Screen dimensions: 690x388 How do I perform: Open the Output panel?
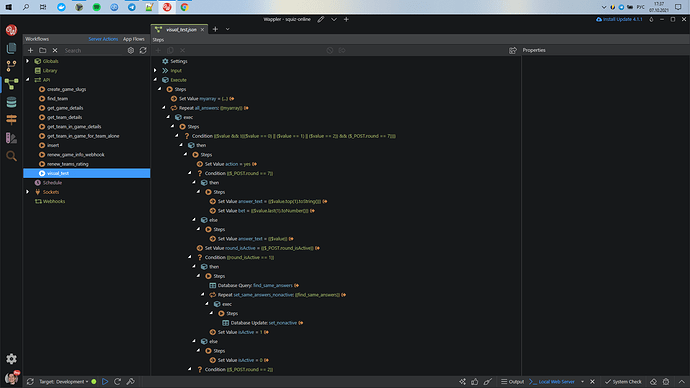[x=513, y=381]
